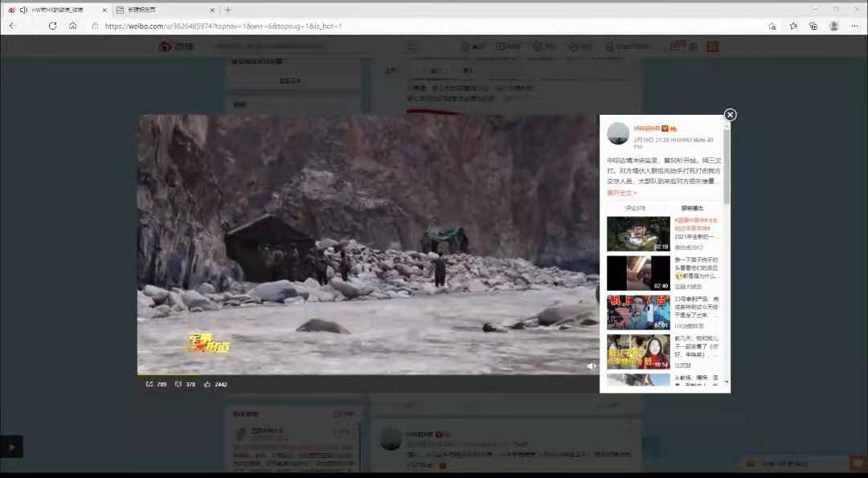868x478 pixels.
Task: Open comments via the 378 comment icon
Action: [x=178, y=384]
